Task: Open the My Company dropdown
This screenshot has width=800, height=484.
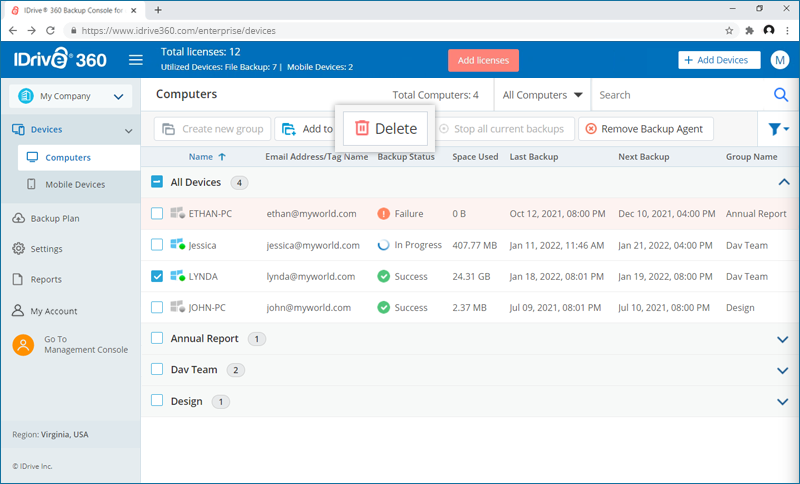Action: pos(70,96)
